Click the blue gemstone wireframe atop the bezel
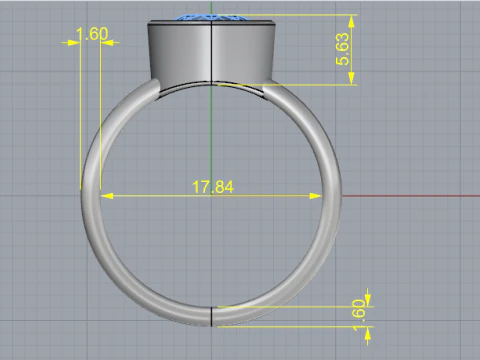Viewport: 480px width, 360px height. (x=211, y=17)
